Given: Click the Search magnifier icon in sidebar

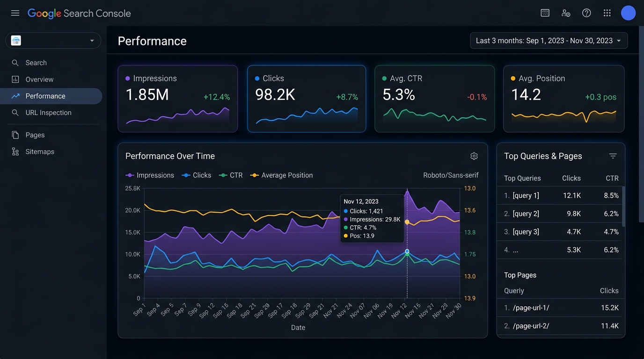Looking at the screenshot, I should coord(15,63).
